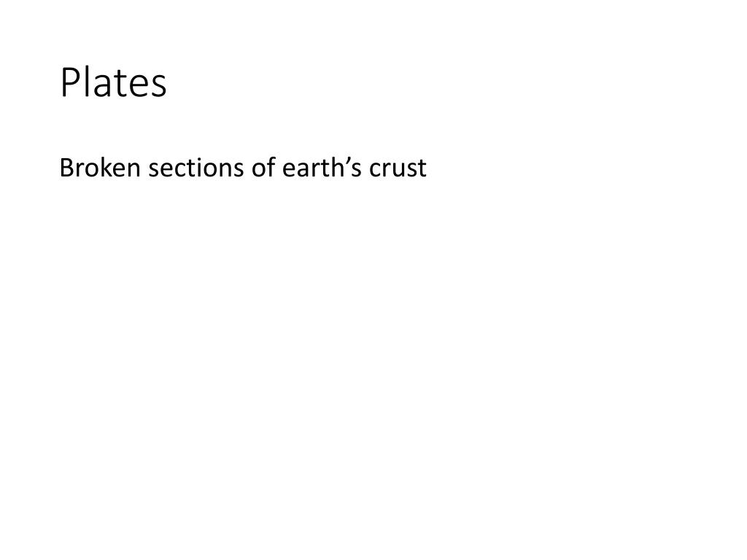Click the final "t" in crust
This screenshot has width=747, height=560.
coord(422,169)
